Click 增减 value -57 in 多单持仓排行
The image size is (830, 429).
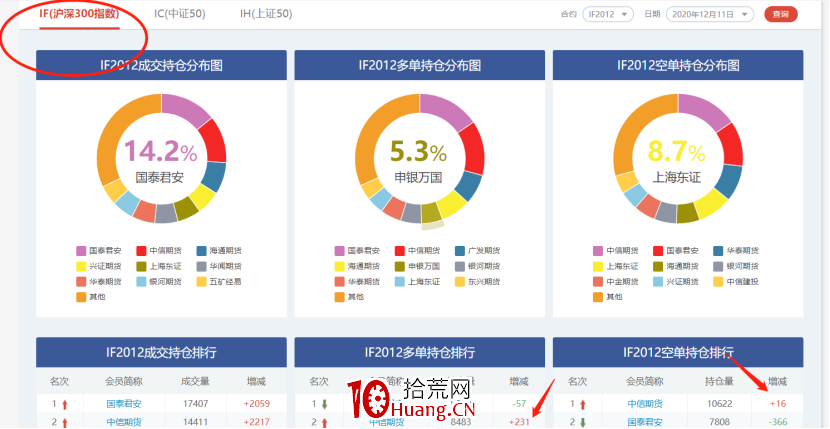coord(519,404)
